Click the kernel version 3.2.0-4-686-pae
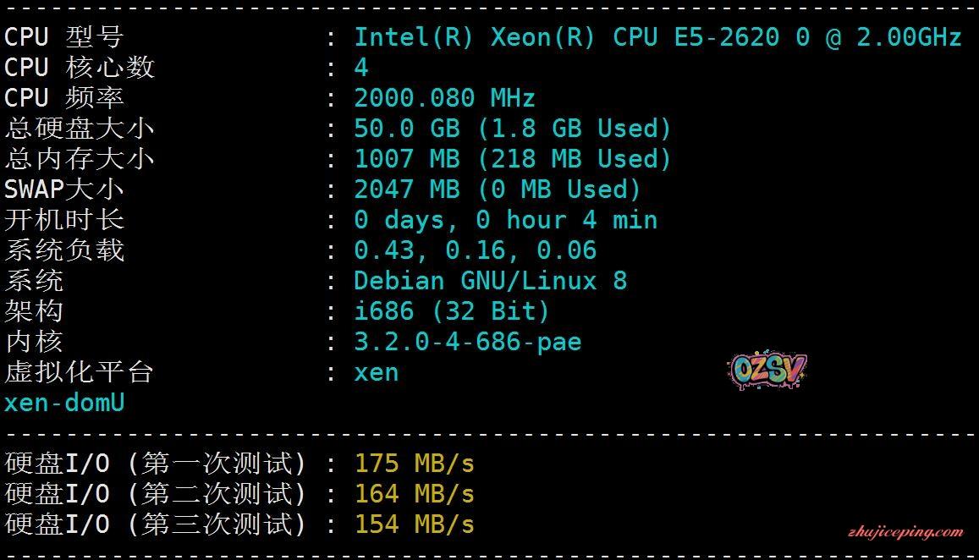The height and width of the screenshot is (560, 979). pyautogui.click(x=467, y=342)
